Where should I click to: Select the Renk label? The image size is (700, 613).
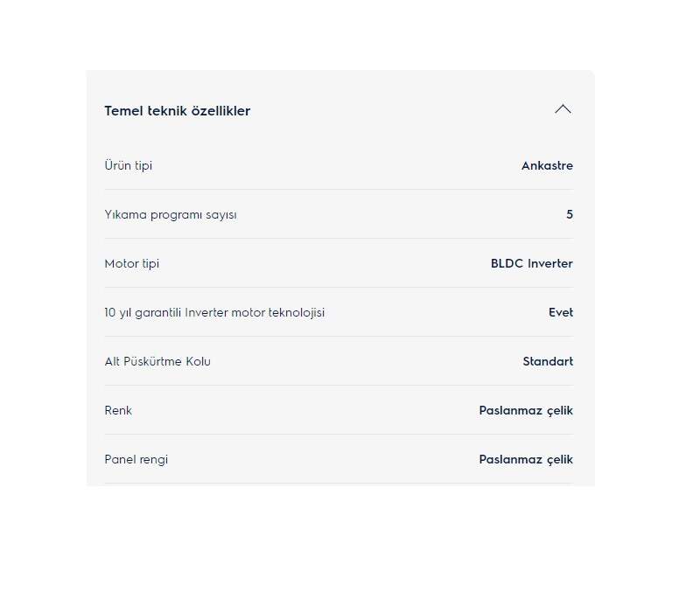[118, 410]
